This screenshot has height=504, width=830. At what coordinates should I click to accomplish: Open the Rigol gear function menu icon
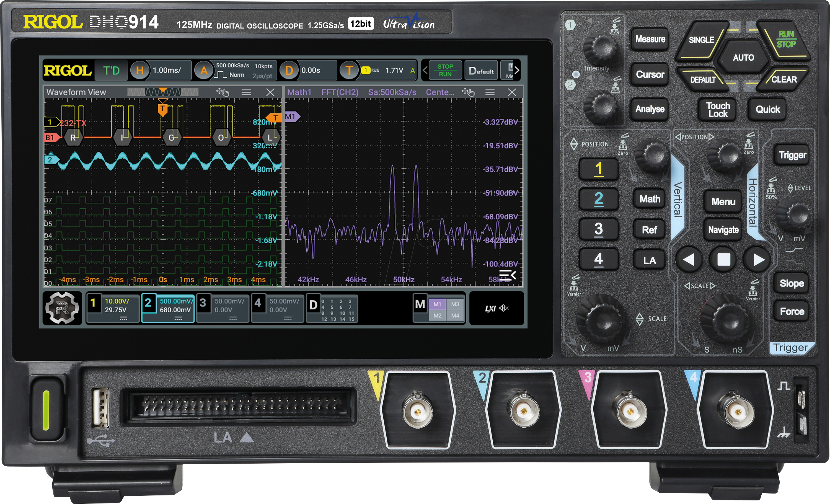[x=62, y=308]
